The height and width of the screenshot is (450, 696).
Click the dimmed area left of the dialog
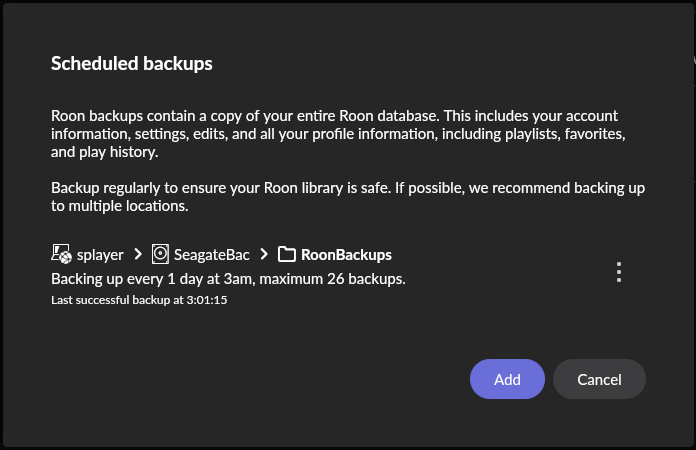(2, 225)
